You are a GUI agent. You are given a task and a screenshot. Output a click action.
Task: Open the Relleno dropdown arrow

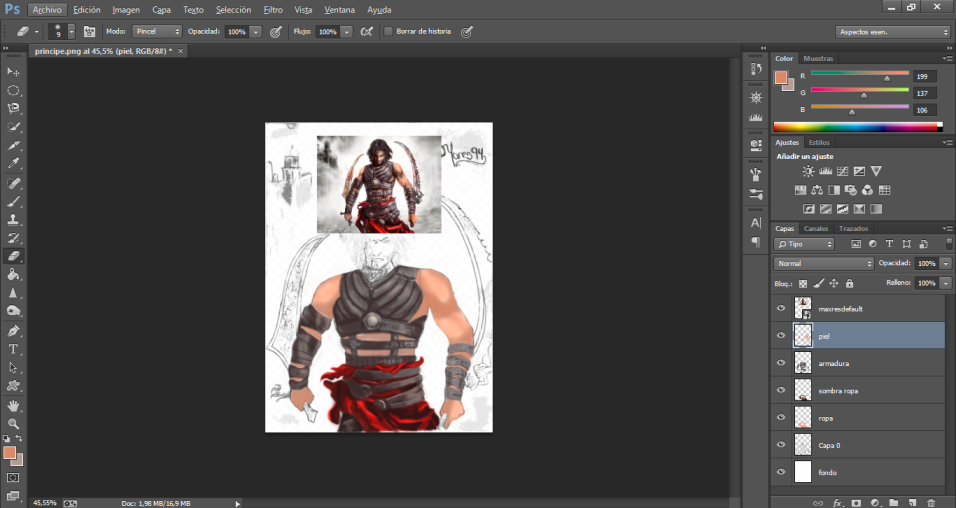946,283
